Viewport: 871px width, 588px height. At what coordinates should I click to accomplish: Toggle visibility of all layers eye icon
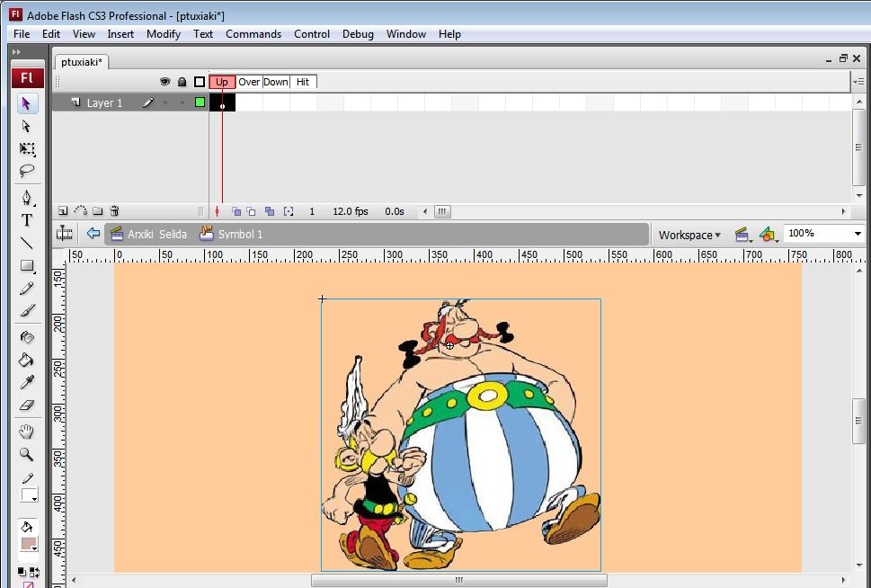165,82
